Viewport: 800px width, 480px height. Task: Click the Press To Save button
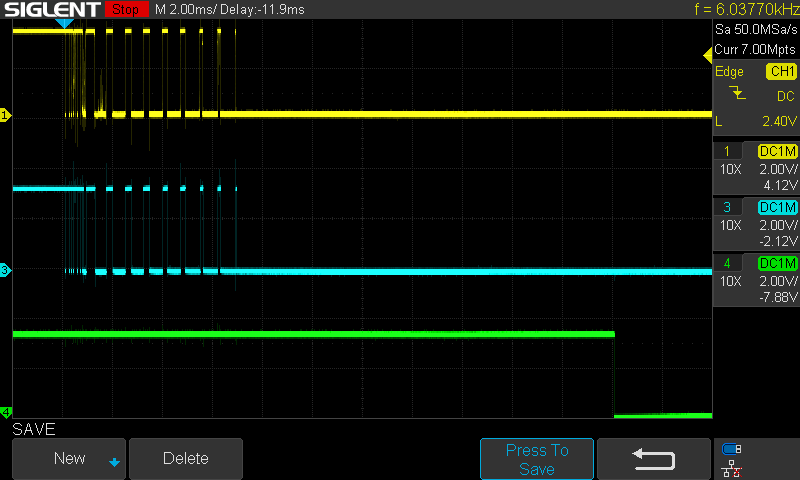(x=537, y=459)
